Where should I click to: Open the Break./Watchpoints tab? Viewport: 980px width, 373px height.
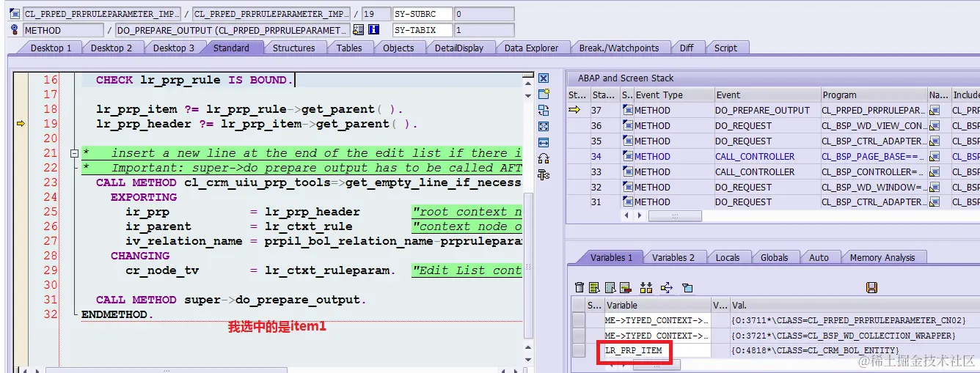(x=619, y=48)
